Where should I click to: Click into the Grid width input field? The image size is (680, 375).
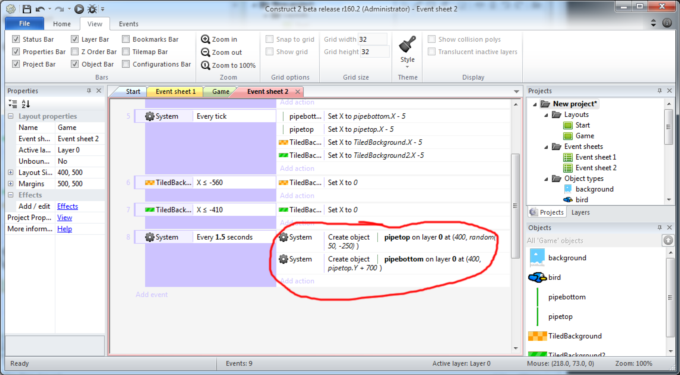[x=373, y=39]
